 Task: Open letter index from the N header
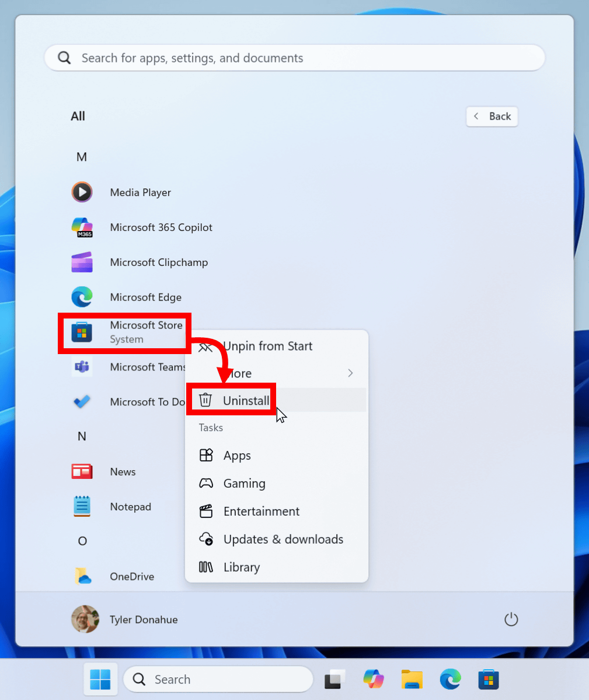coord(82,436)
